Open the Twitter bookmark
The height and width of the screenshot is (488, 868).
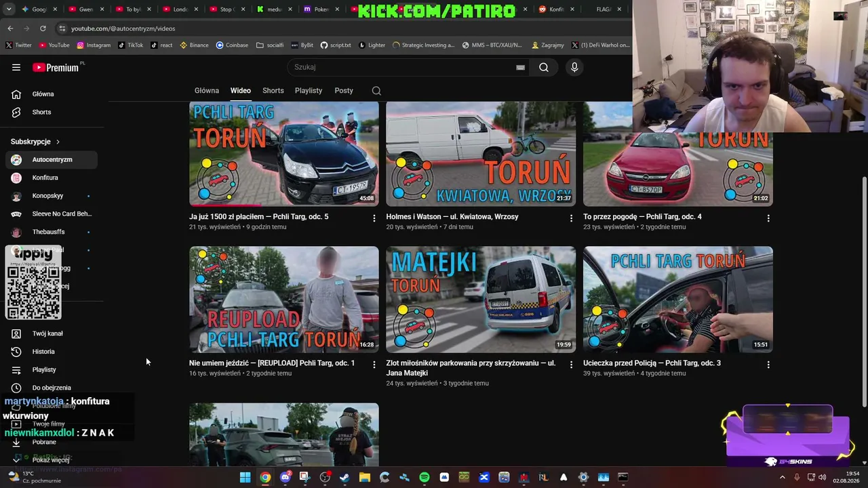point(18,45)
